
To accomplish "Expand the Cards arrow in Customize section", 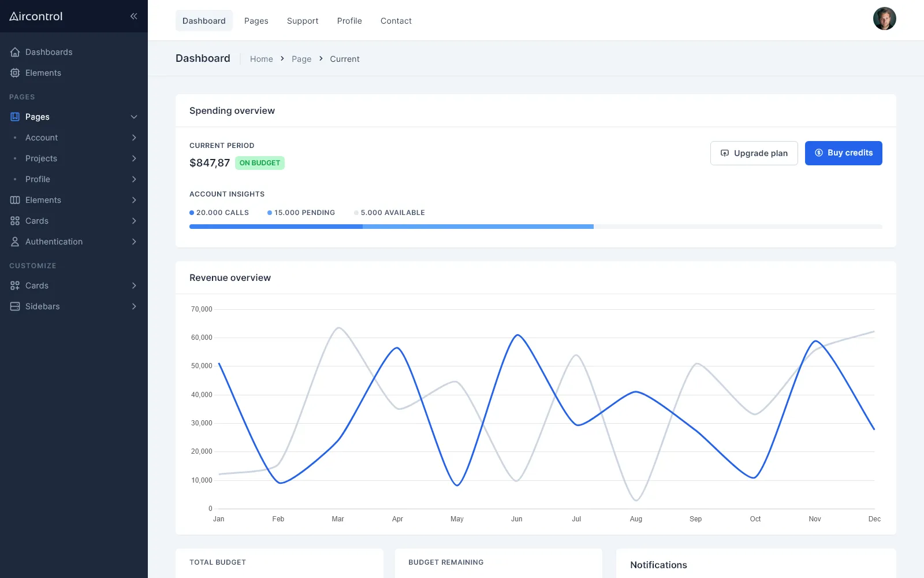I will point(134,286).
